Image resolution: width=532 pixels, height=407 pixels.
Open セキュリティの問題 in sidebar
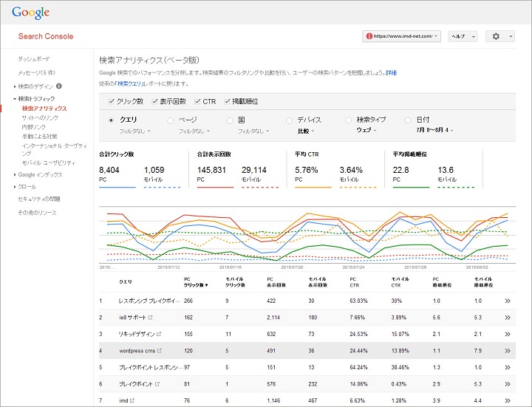click(x=39, y=199)
